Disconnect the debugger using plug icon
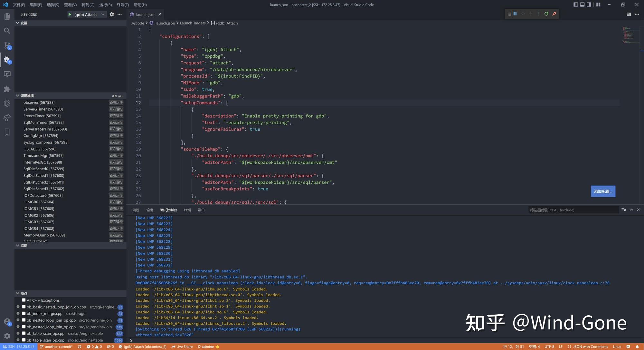This screenshot has width=644, height=350. click(554, 14)
